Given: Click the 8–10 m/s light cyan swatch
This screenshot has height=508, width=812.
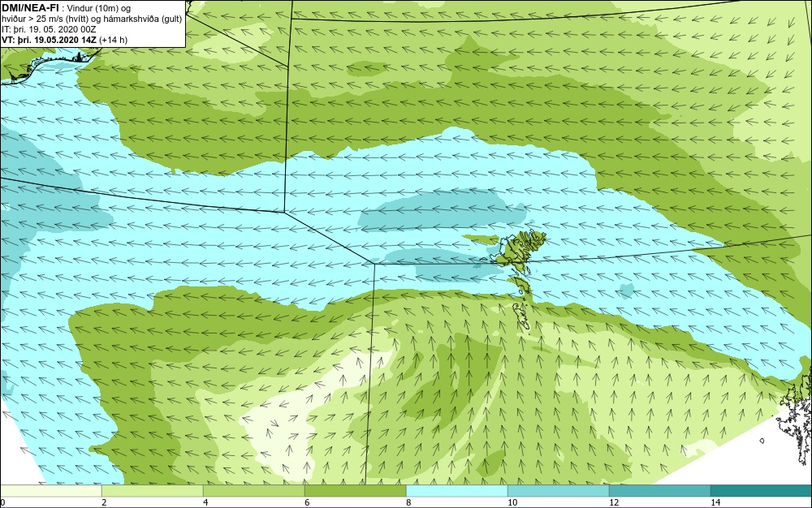Looking at the screenshot, I should pyautogui.click(x=456, y=491).
